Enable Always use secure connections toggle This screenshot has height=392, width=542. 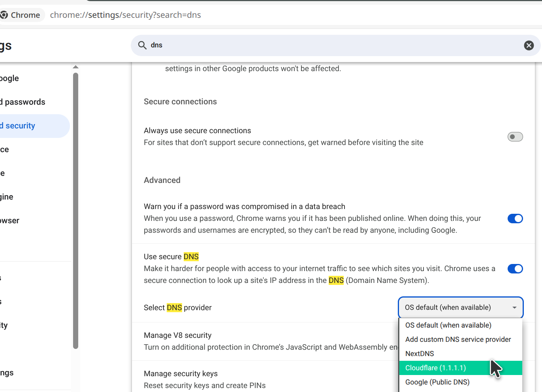(515, 137)
